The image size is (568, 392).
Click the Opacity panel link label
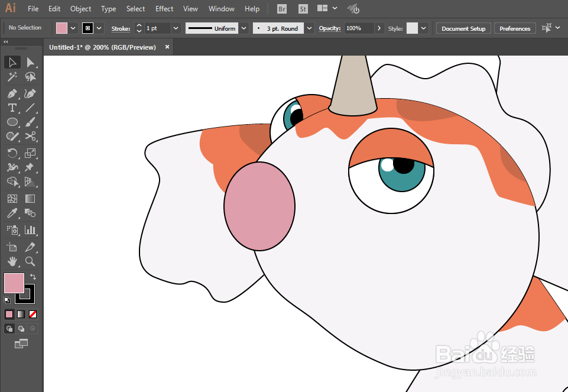(330, 28)
